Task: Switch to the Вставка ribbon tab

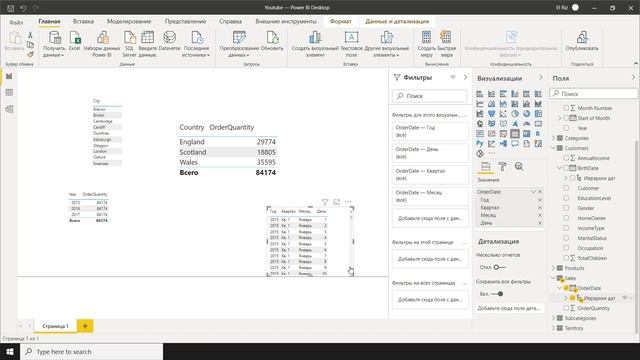Action: pos(83,21)
